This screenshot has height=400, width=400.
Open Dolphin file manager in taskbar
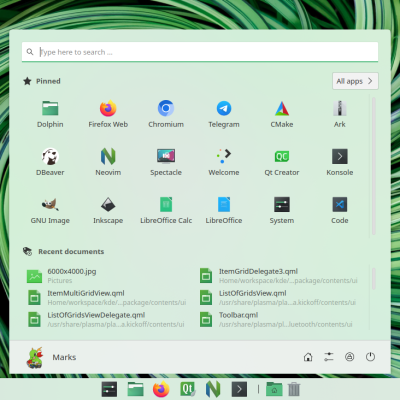pos(135,389)
